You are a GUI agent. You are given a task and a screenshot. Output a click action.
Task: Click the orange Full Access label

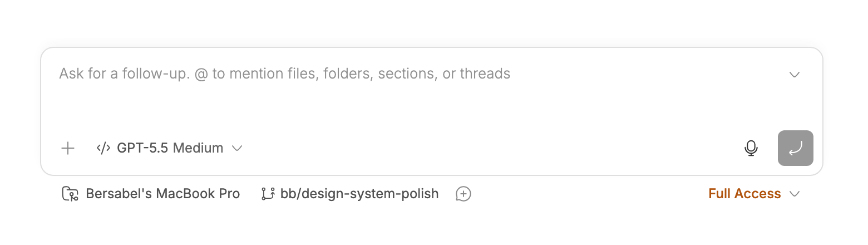pyautogui.click(x=744, y=194)
